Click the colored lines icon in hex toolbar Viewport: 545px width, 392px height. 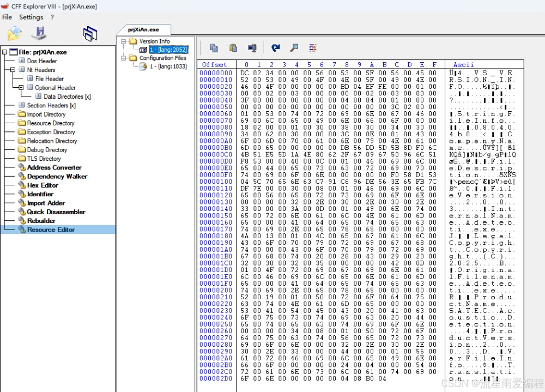point(313,48)
